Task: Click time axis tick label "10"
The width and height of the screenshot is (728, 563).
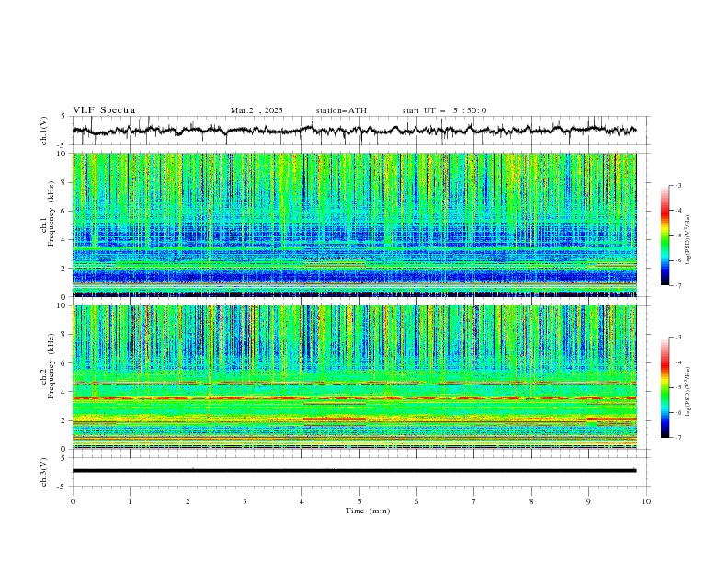Action: tap(646, 501)
